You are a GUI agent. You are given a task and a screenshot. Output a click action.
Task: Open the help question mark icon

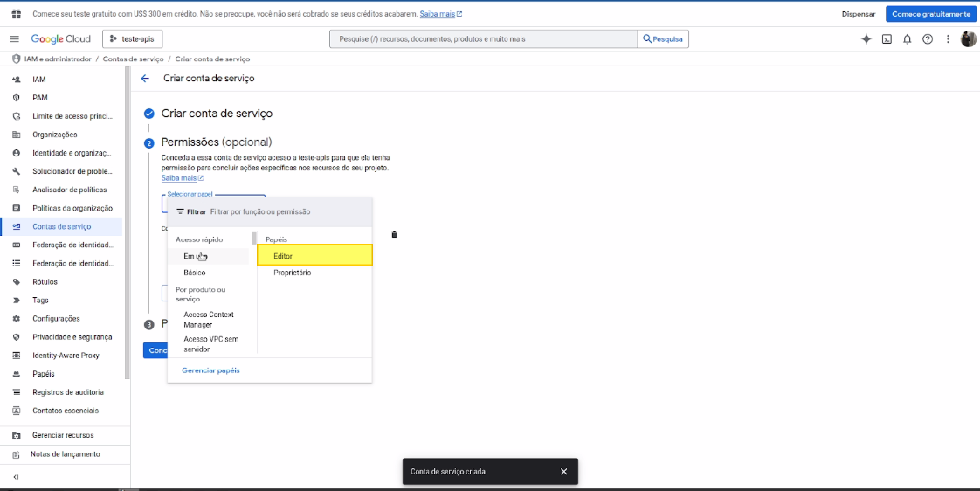(928, 38)
